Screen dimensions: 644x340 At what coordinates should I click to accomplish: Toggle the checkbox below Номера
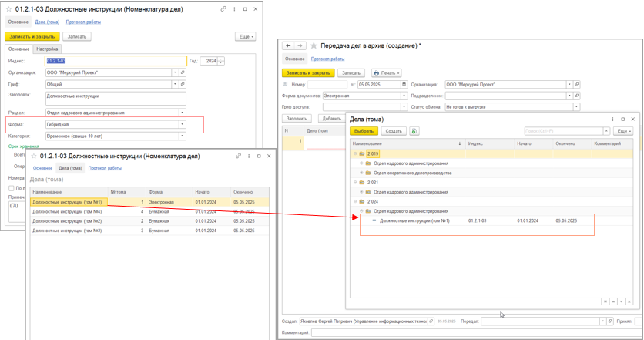(x=12, y=187)
